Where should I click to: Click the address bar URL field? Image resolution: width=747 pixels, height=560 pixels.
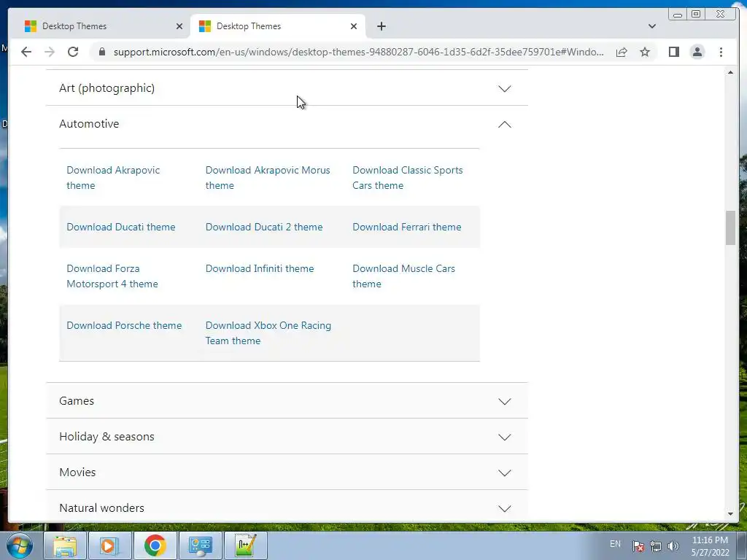(358, 52)
